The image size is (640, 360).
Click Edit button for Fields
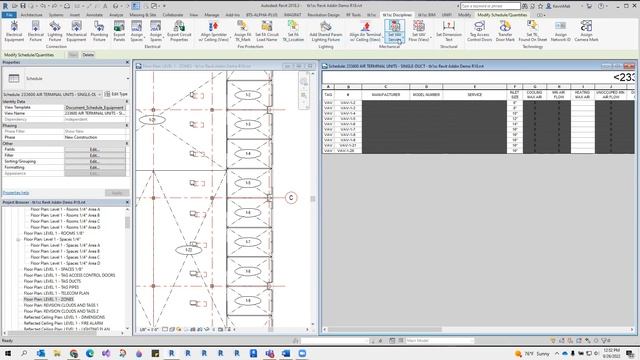[x=95, y=149]
